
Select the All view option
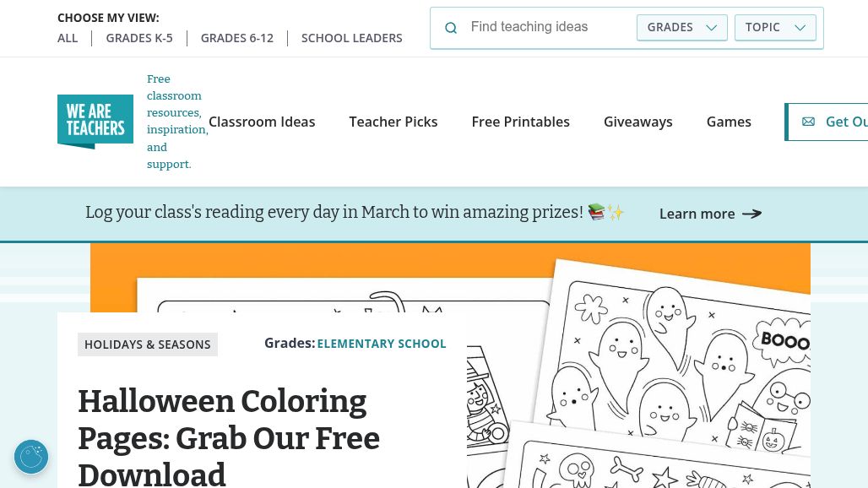click(68, 38)
